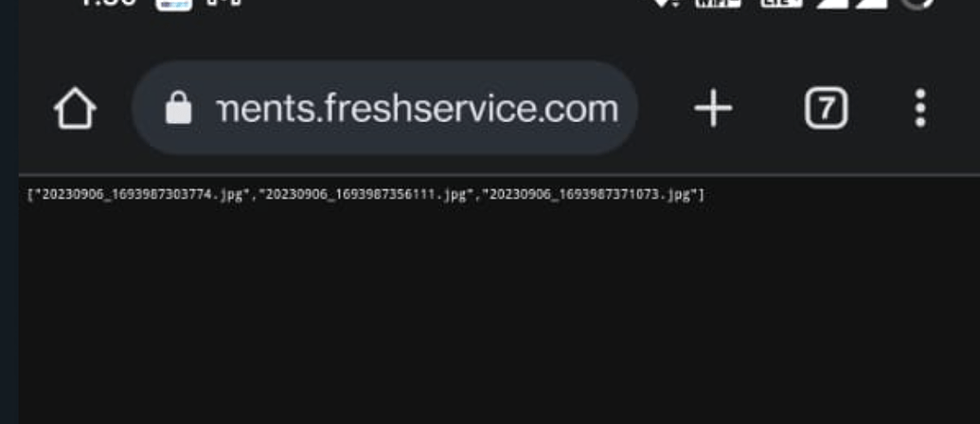Tap the browser Home icon
The image size is (980, 424).
(75, 108)
